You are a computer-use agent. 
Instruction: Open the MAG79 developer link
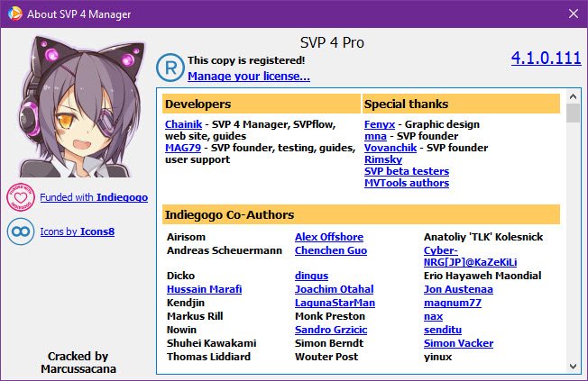[x=183, y=148]
